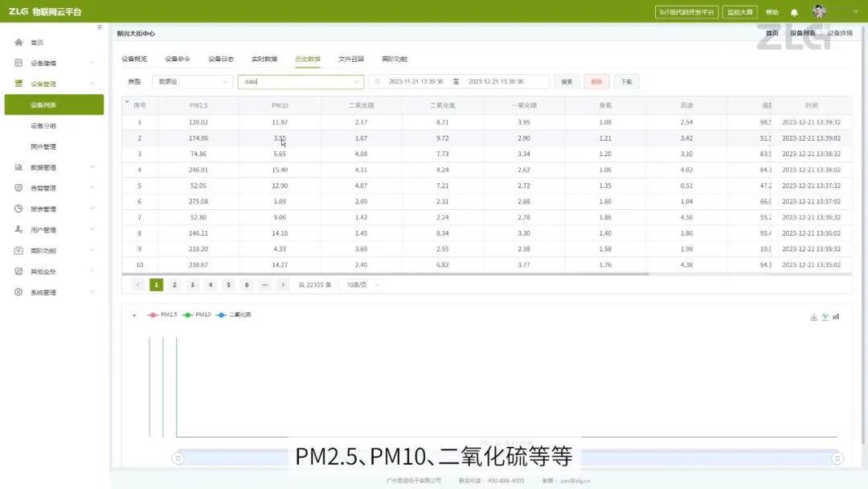Viewport: 868px width, 489px height.
Task: Select the line chart display icon
Action: coord(825,316)
